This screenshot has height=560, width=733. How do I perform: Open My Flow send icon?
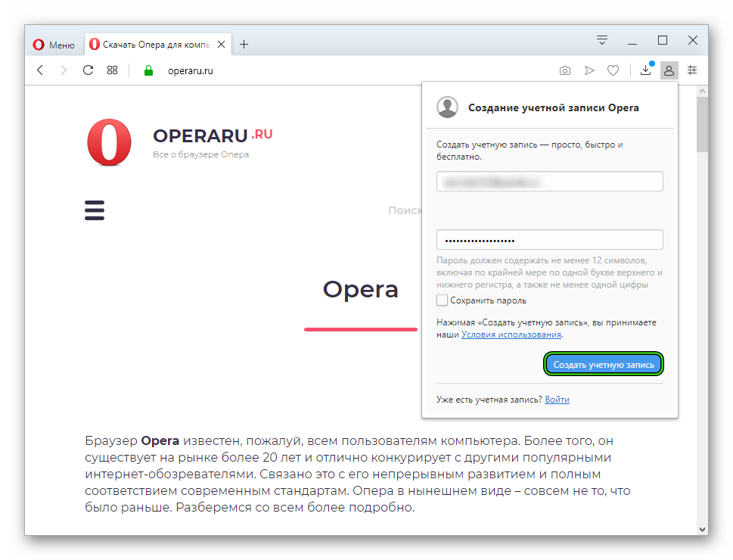[x=589, y=70]
